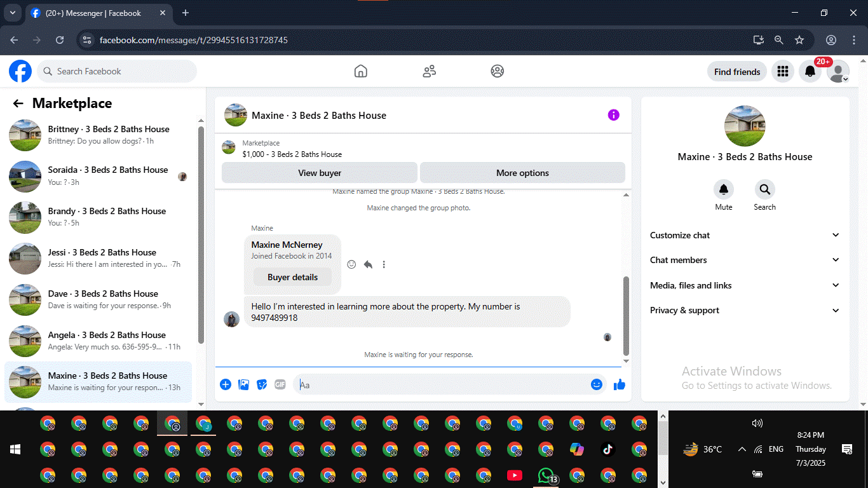The image size is (868, 488).
Task: Open the TikTok taskbar icon
Action: pyautogui.click(x=608, y=449)
